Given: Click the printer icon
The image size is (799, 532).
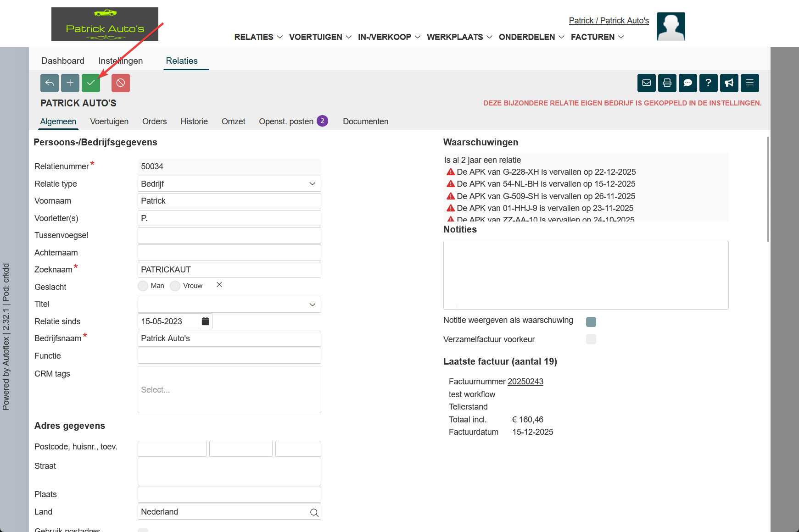Looking at the screenshot, I should tap(667, 83).
